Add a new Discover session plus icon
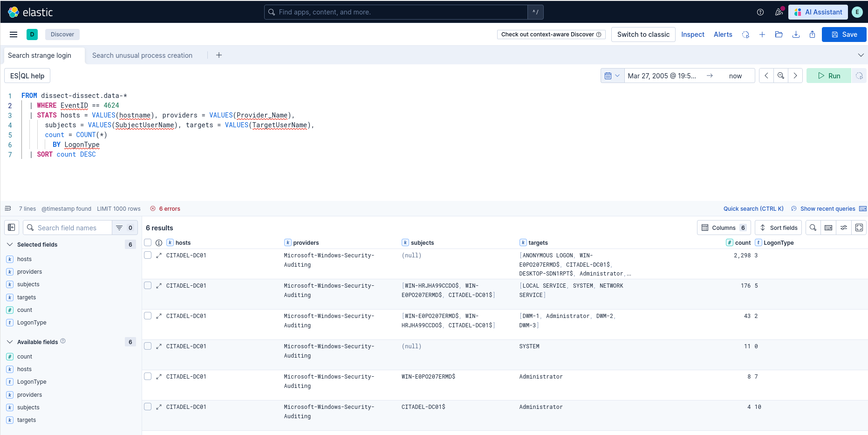 (x=762, y=35)
